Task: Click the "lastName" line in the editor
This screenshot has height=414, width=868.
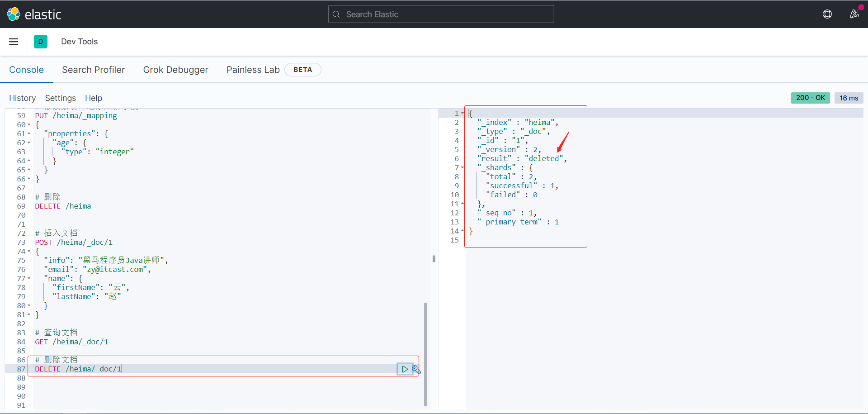Action: point(87,297)
